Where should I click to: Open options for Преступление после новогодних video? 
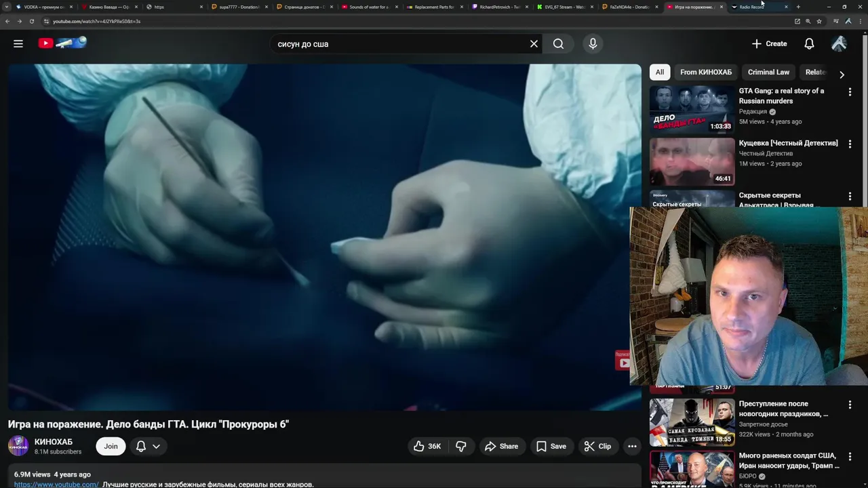click(x=850, y=405)
